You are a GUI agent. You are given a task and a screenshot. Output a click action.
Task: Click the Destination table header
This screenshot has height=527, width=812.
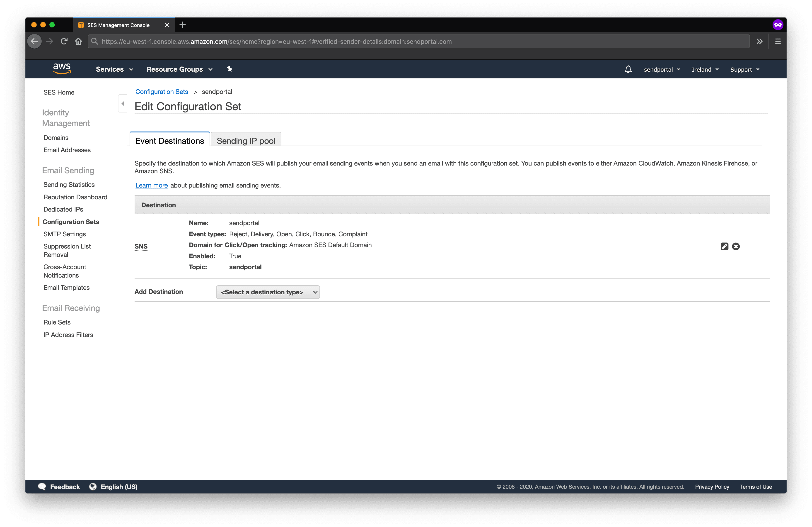click(452, 205)
